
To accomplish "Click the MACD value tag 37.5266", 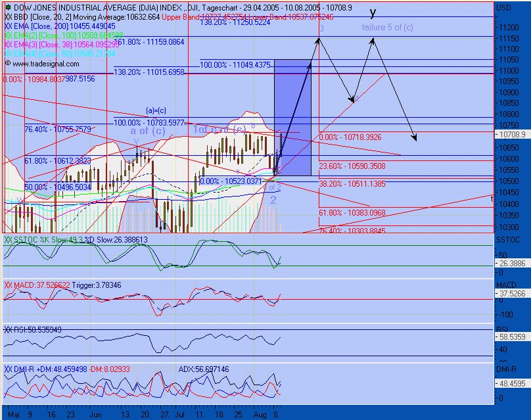I will (513, 293).
